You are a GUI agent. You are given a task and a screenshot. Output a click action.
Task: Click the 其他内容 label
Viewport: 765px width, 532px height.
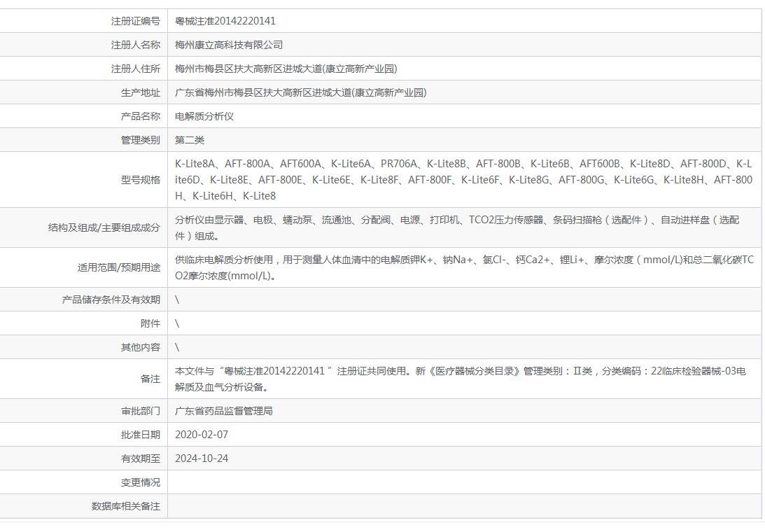141,347
